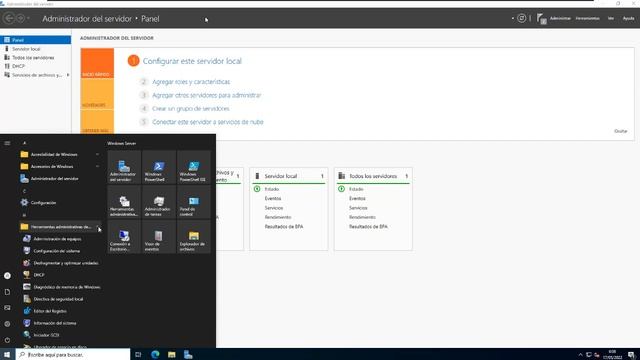This screenshot has height=360, width=640.
Task: Launch Windows PowerShell ISE tile
Action: [x=194, y=167]
